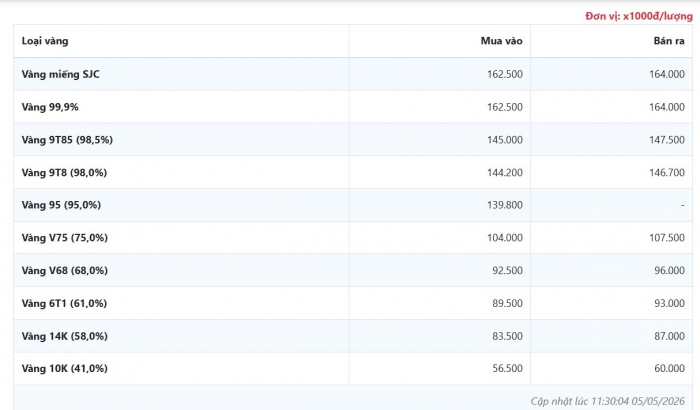Click the Bán ra column header

click(x=669, y=41)
